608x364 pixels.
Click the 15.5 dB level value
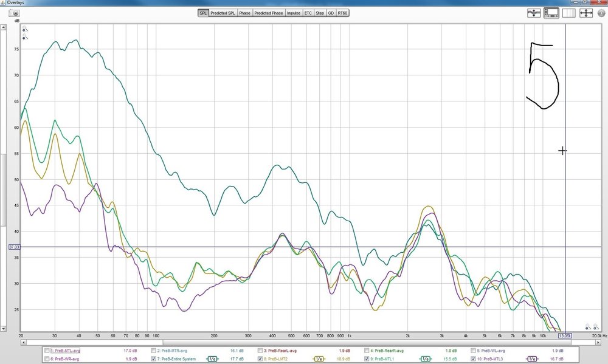(x=450, y=359)
